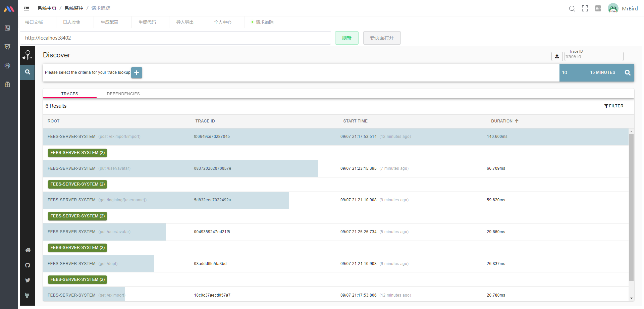Click the results list vertical scrollbar

[631, 207]
